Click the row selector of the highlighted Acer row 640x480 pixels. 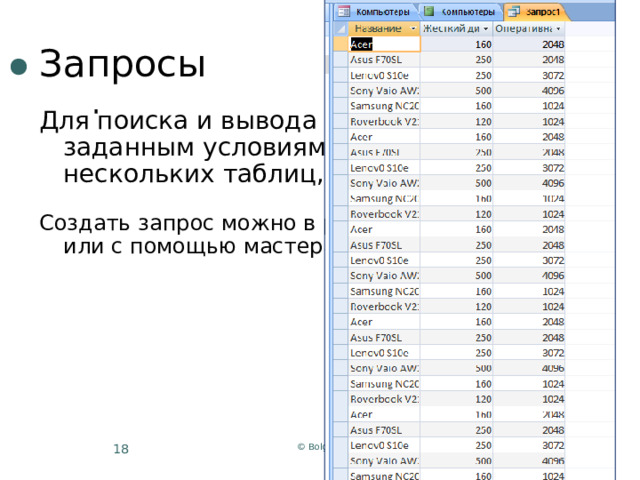coord(340,44)
